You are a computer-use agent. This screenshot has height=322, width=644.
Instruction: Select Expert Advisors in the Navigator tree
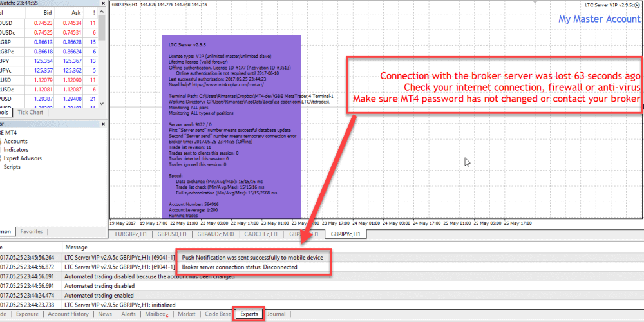pyautogui.click(x=23, y=158)
